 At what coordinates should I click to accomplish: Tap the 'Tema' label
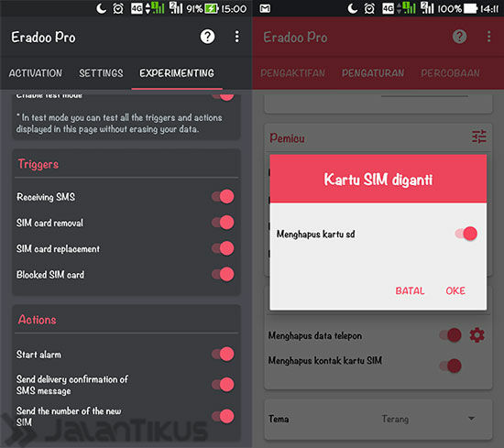point(279,419)
